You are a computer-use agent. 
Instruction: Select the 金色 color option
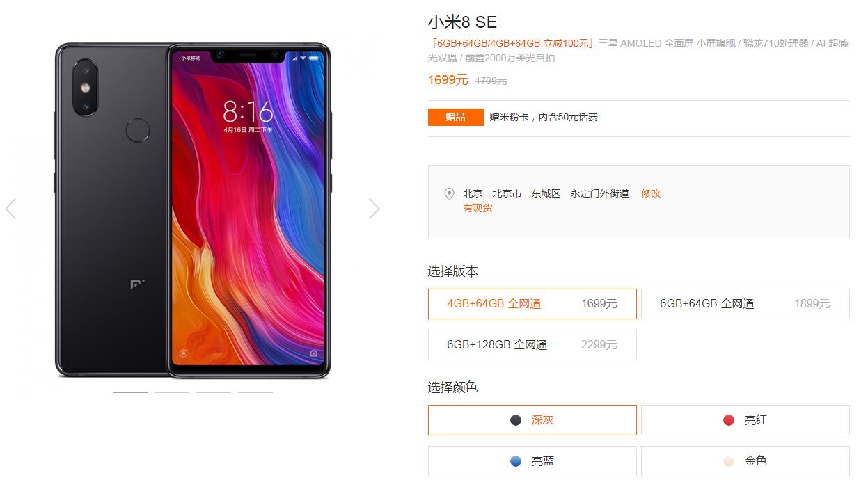tap(745, 461)
